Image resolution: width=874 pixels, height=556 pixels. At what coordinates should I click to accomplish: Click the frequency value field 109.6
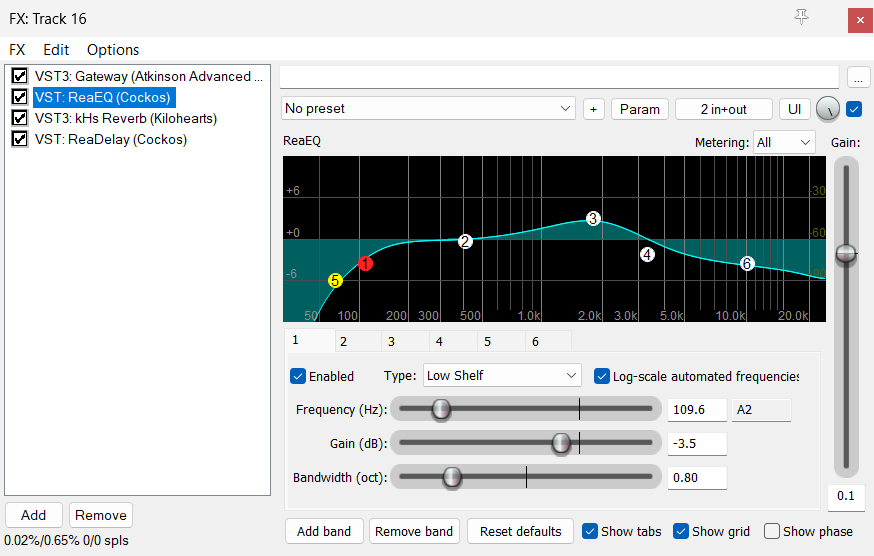point(697,410)
